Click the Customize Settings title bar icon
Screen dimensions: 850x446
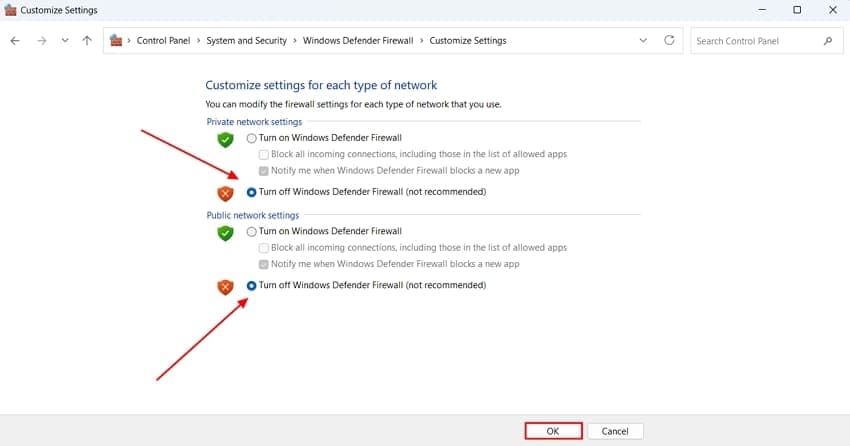[10, 10]
